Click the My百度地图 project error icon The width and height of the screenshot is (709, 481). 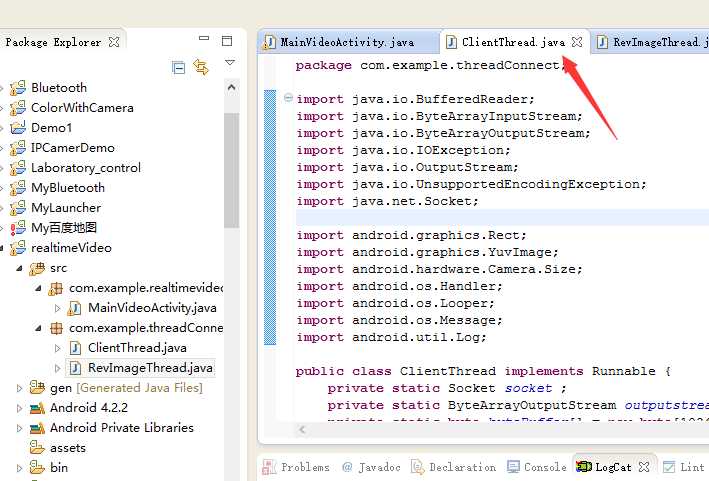18,227
